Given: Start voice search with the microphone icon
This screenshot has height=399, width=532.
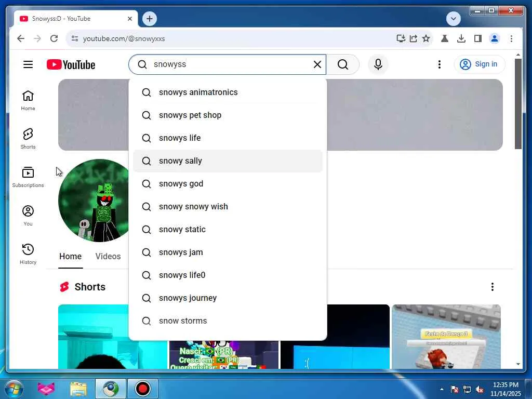Looking at the screenshot, I should coord(378,64).
